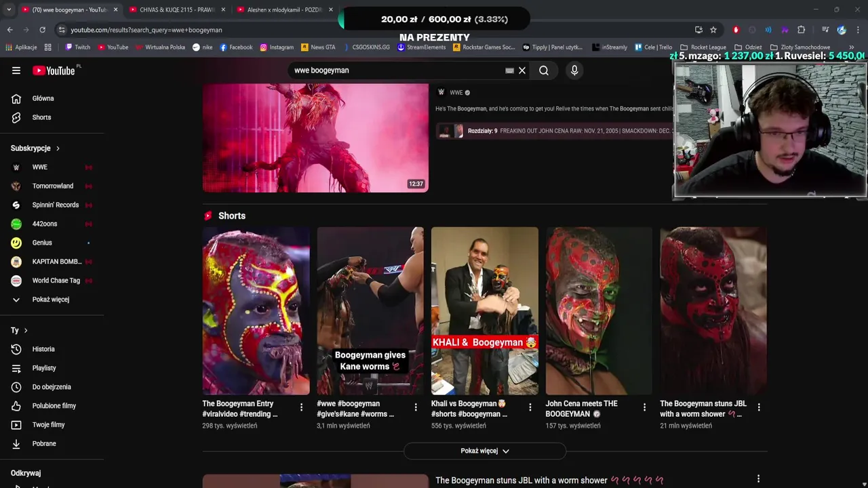Image resolution: width=868 pixels, height=488 pixels.
Task: Open Zloty Samochodowe bookmarks folder
Action: pos(800,47)
